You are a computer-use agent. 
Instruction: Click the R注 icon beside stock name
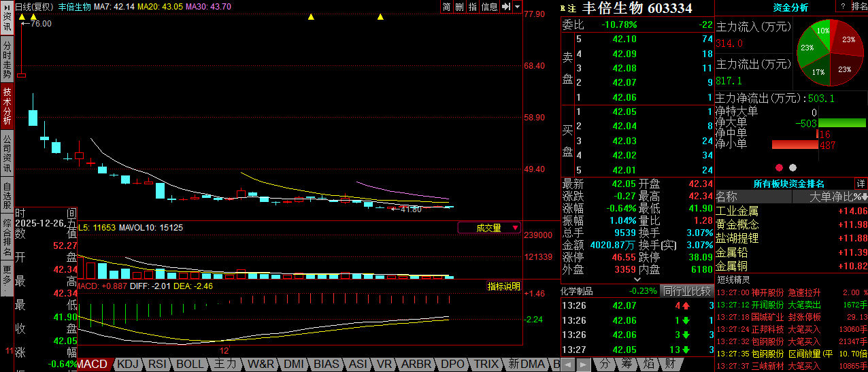pyautogui.click(x=568, y=8)
